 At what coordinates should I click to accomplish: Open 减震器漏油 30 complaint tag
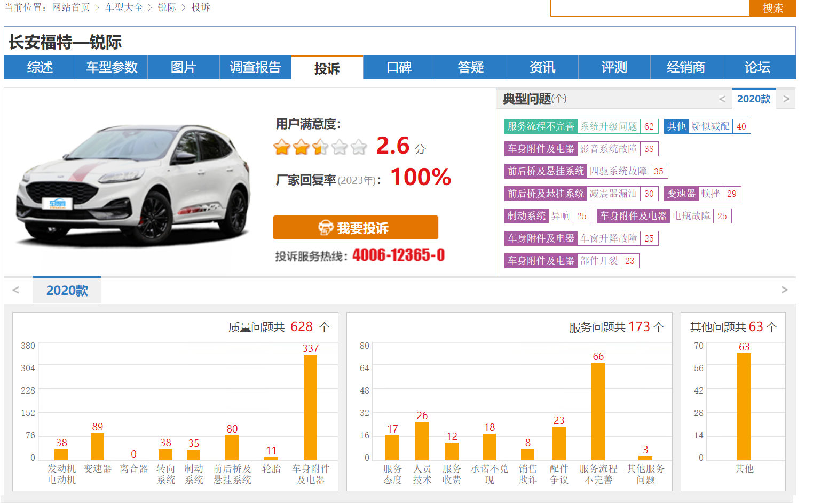click(581, 194)
